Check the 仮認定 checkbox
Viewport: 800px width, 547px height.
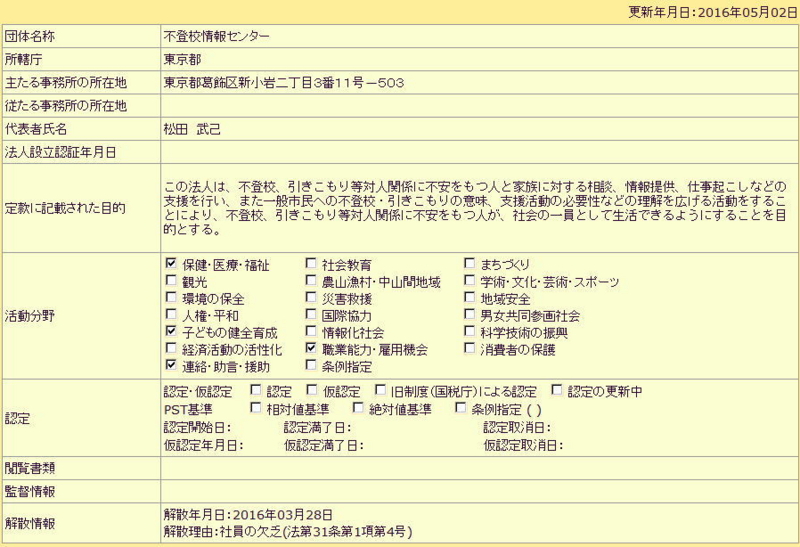point(312,390)
